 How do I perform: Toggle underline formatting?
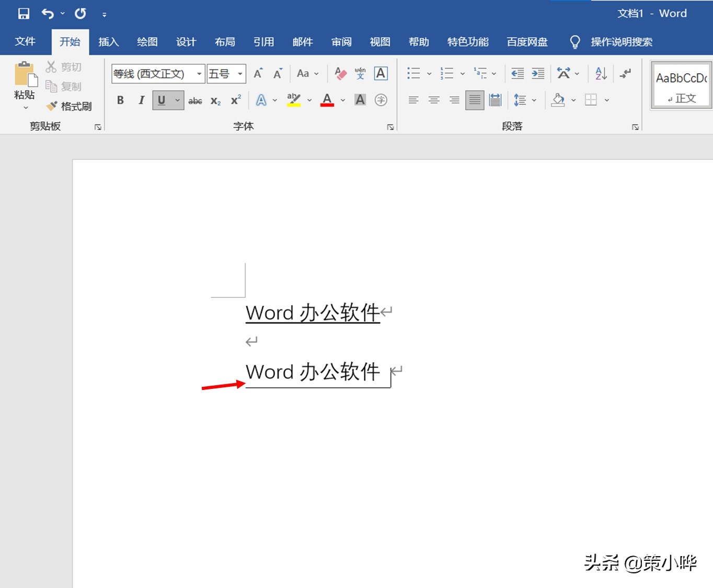[162, 100]
